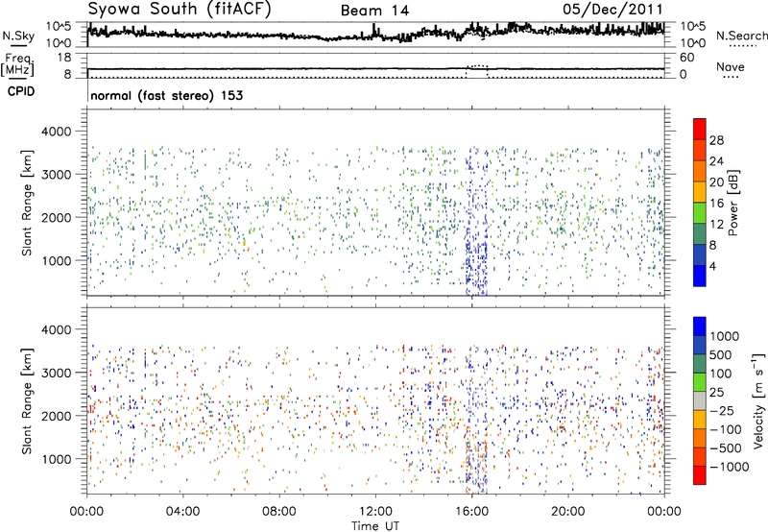Click the '04:00' time tick label

(183, 512)
